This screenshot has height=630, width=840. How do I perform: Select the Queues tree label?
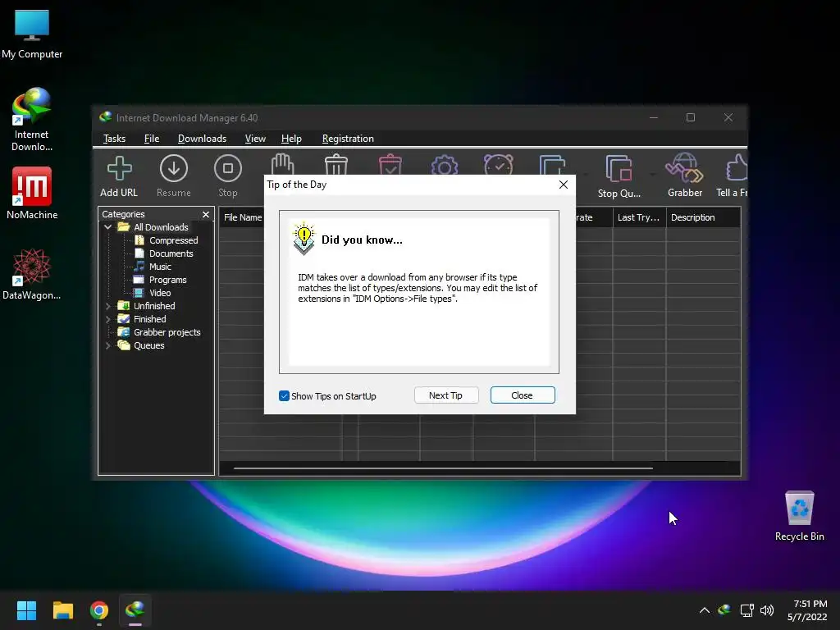pos(149,345)
